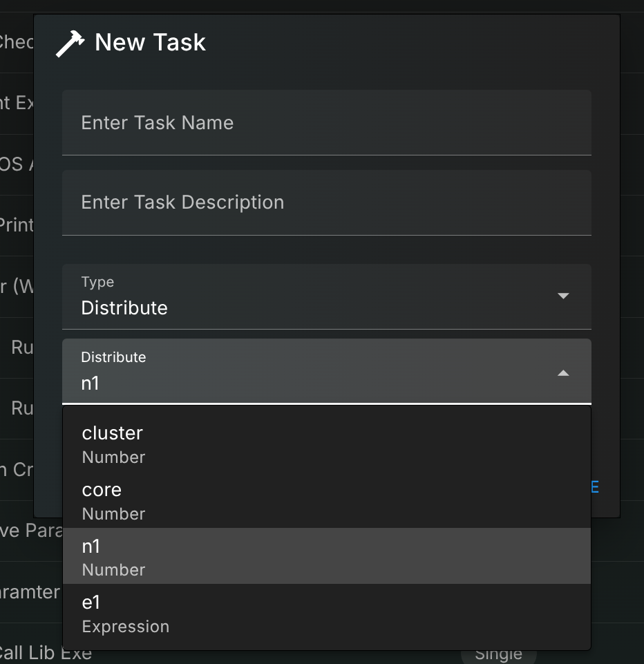644x664 pixels.
Task: Click the New Task dialog title
Action: point(150,43)
